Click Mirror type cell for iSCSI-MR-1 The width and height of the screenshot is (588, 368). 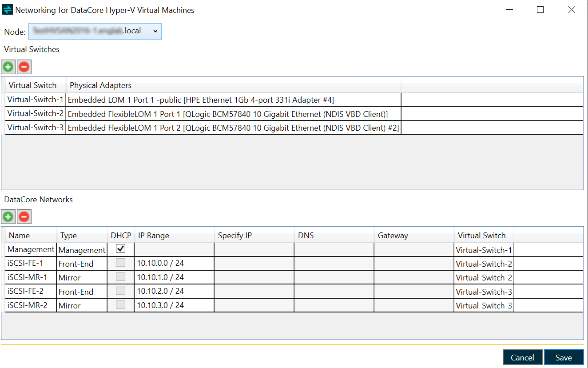(82, 277)
